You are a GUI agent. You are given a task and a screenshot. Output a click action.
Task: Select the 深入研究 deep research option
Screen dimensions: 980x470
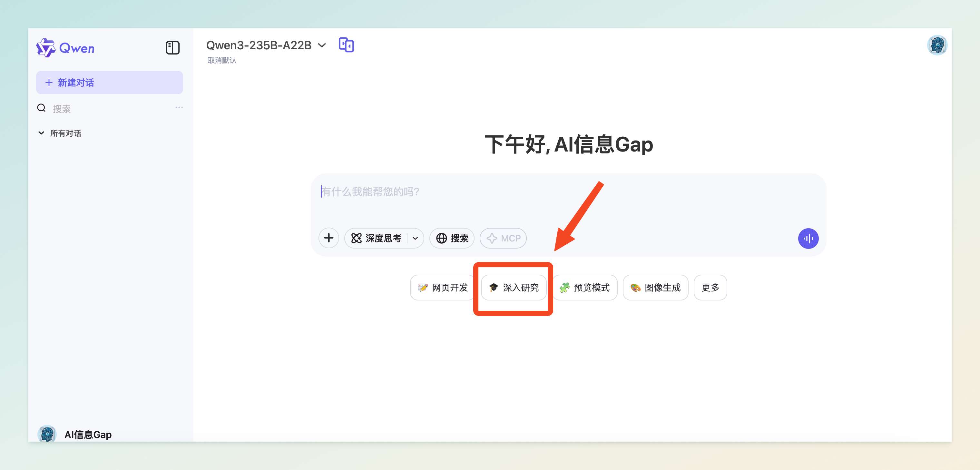click(513, 288)
